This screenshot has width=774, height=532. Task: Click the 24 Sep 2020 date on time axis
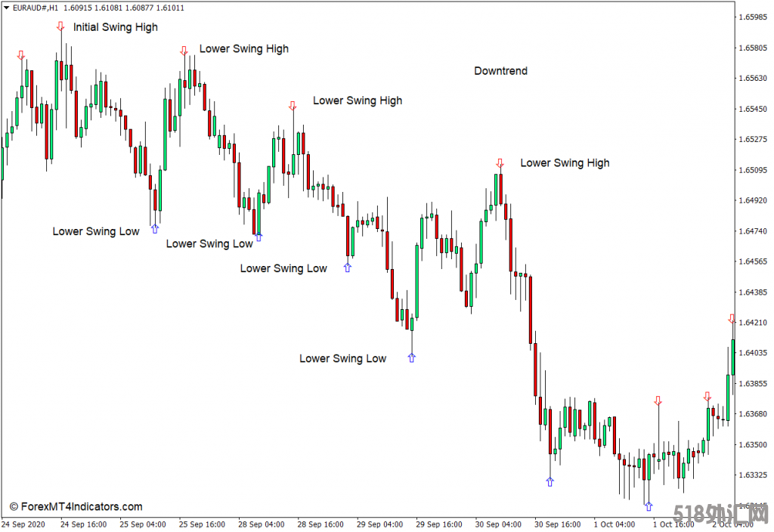(24, 524)
